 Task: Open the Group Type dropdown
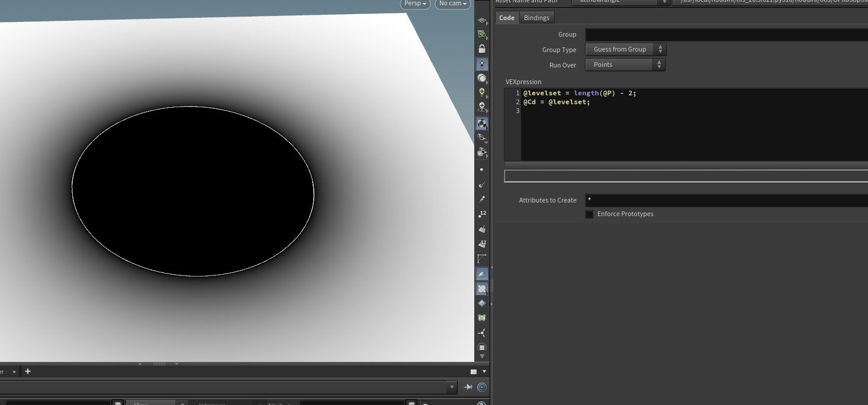[x=625, y=50]
